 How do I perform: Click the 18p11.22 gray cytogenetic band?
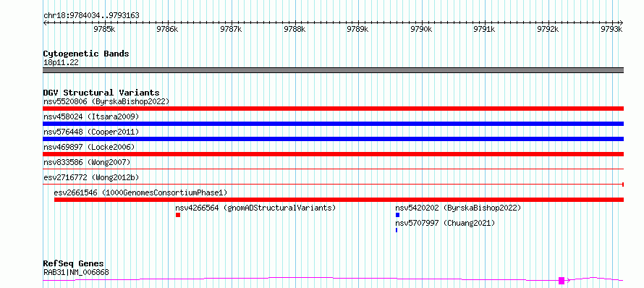[333, 70]
